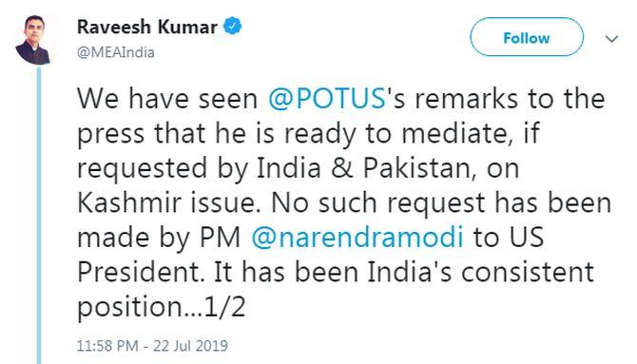The image size is (637, 364).
Task: Click the ampersand between India and Pakistan
Action: (x=341, y=168)
